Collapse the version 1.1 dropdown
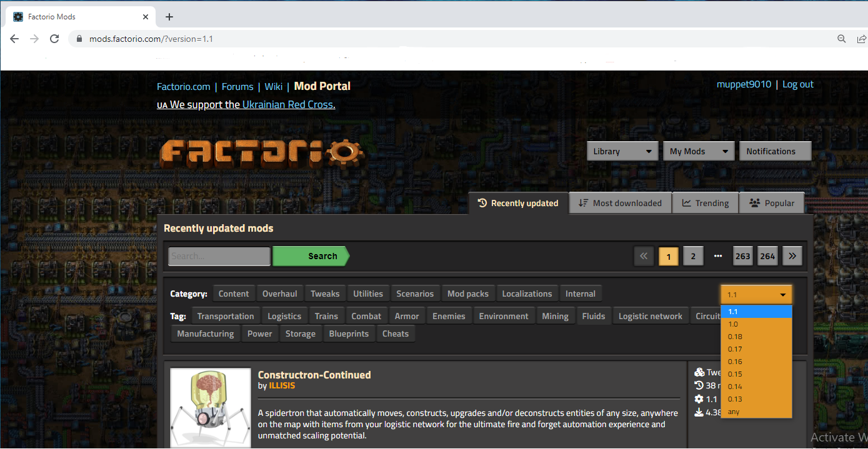The height and width of the screenshot is (449, 868). 756,295
